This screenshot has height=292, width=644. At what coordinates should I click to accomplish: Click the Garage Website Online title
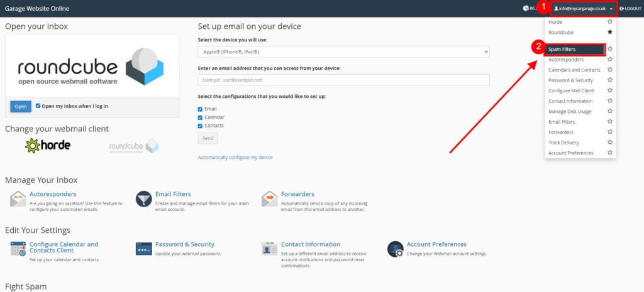[37, 9]
